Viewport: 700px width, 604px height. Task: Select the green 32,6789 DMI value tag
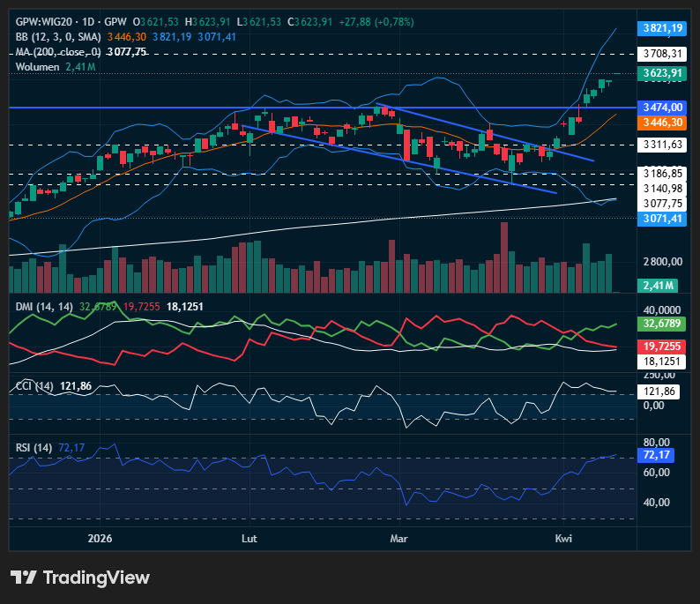pos(662,324)
